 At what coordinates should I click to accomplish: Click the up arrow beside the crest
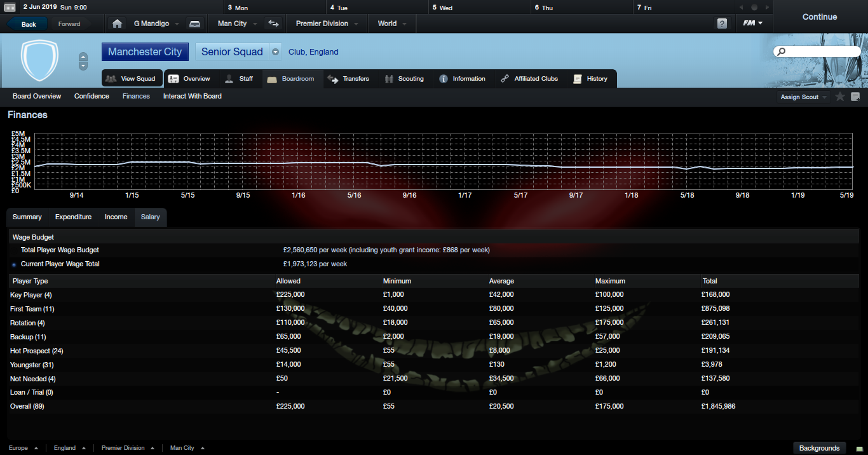[x=83, y=57]
